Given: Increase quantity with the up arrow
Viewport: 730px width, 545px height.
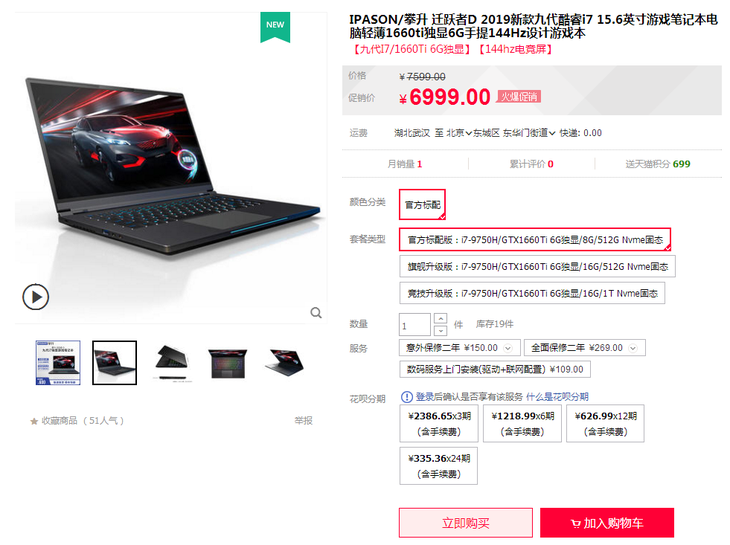Looking at the screenshot, I should coord(440,318).
